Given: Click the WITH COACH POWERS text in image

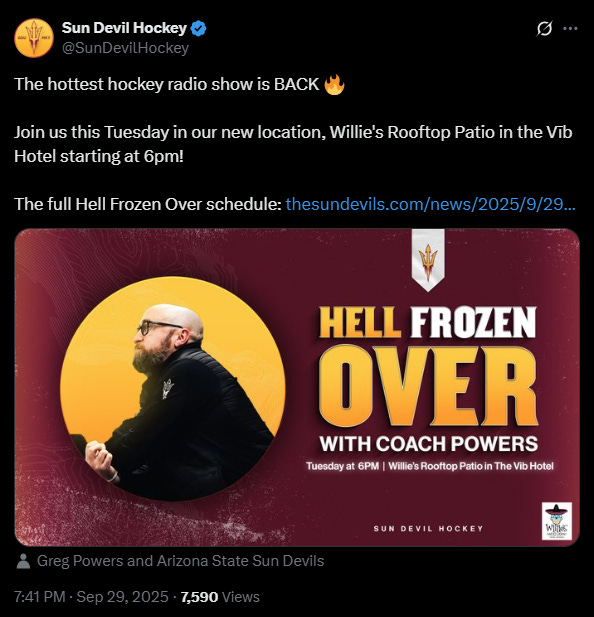Looking at the screenshot, I should click(429, 444).
